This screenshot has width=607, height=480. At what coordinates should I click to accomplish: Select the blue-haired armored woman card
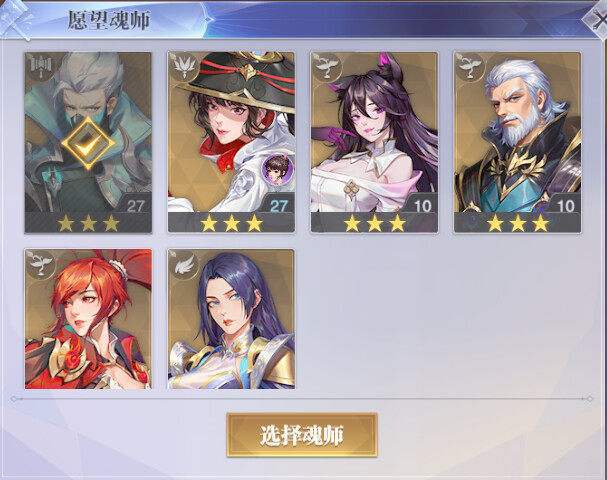(x=231, y=319)
